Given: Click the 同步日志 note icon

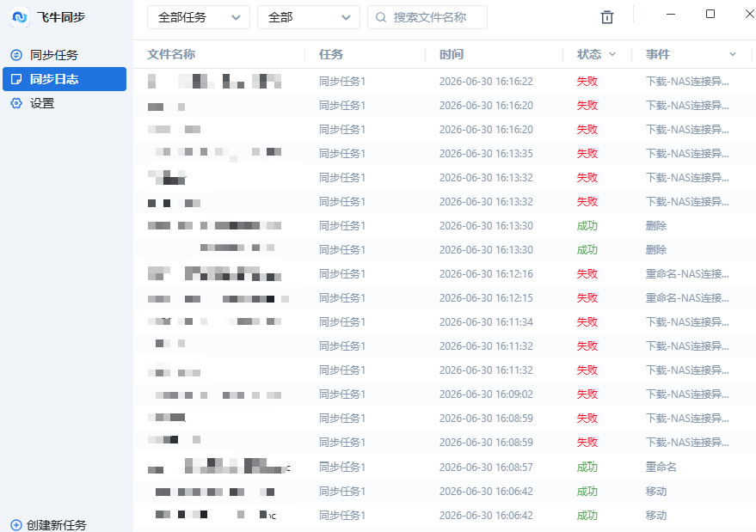Looking at the screenshot, I should click(x=16, y=79).
